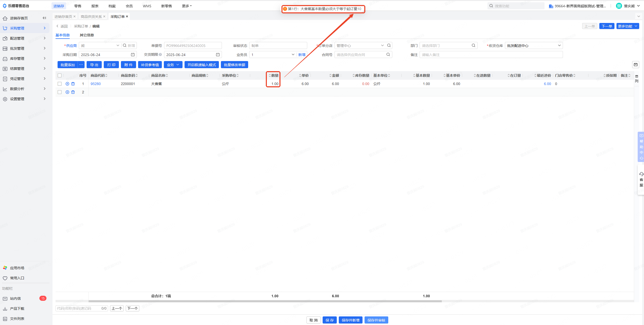Viewport: 644px width, 325px height.
Task: Click the 应用市场 sidebar icon
Action: point(5,268)
